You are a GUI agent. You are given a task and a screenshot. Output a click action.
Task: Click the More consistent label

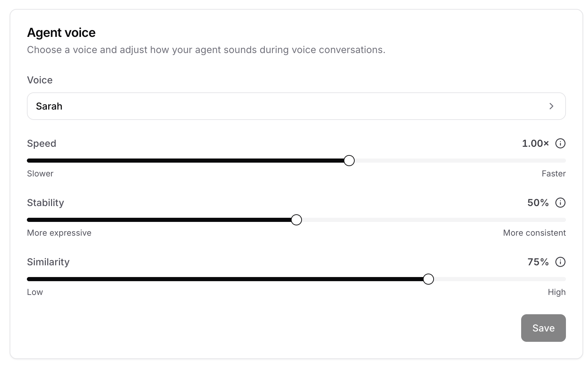click(534, 233)
